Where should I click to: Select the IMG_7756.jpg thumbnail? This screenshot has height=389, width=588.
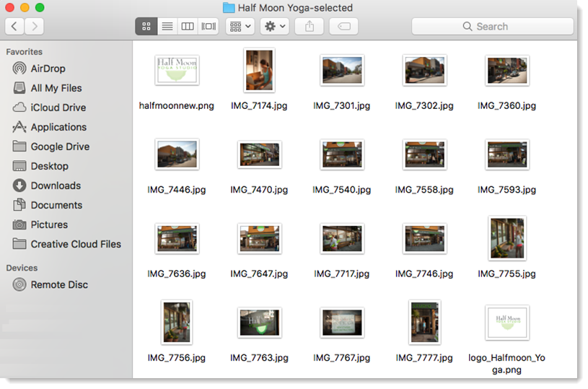(x=177, y=322)
